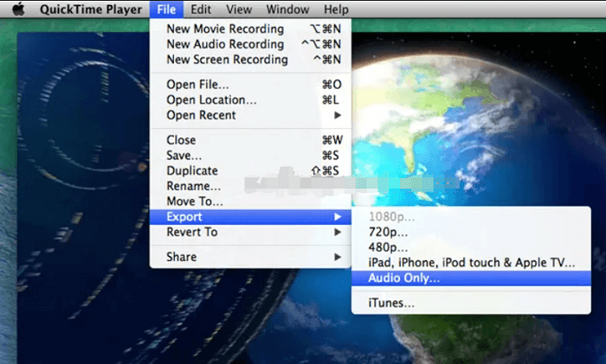Export to iTunes…

391,303
